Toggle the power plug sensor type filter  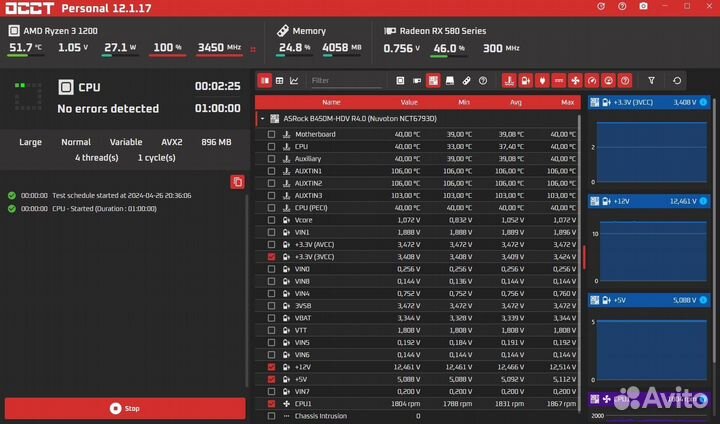(x=542, y=80)
